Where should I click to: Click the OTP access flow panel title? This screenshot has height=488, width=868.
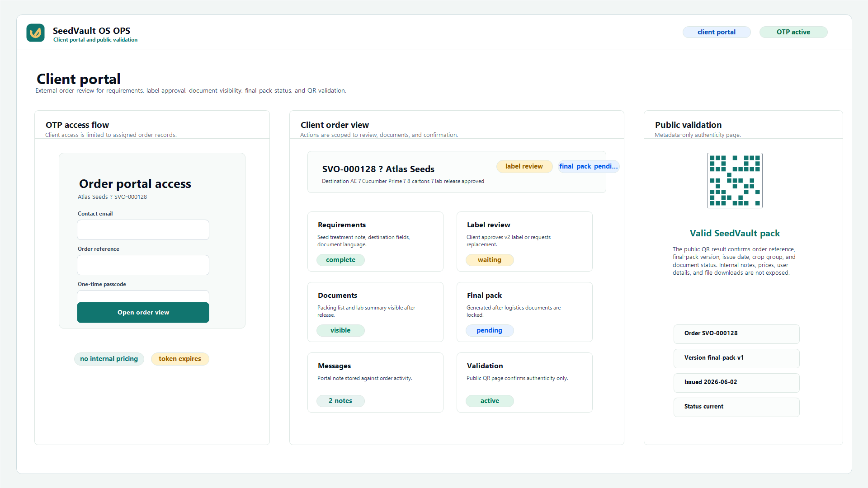(x=77, y=125)
